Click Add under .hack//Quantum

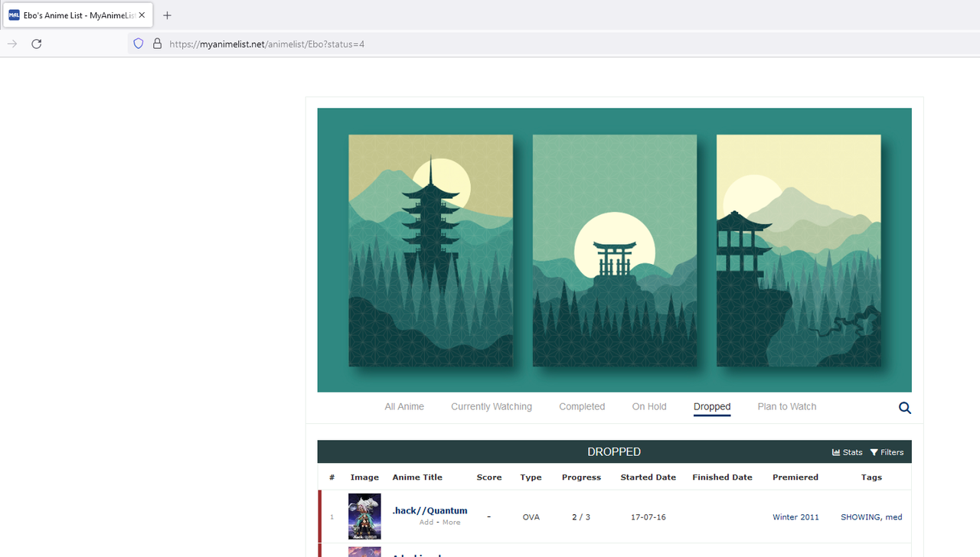(426, 523)
